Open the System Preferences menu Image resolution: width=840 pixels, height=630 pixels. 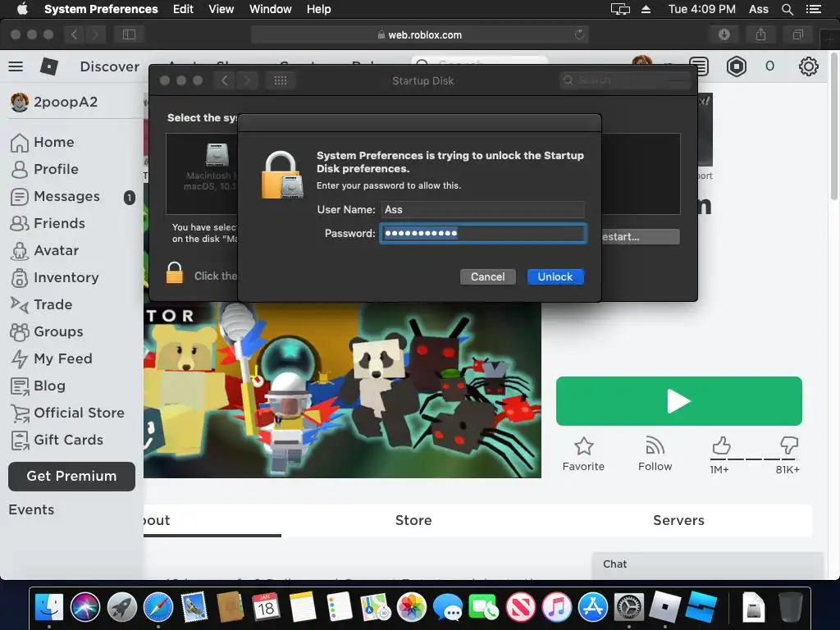[101, 9]
